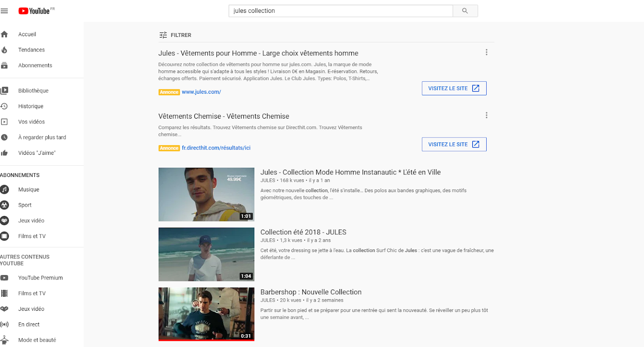The height and width of the screenshot is (347, 644).
Task: Click the beach thumbnail of 1:04 video
Action: tap(206, 255)
